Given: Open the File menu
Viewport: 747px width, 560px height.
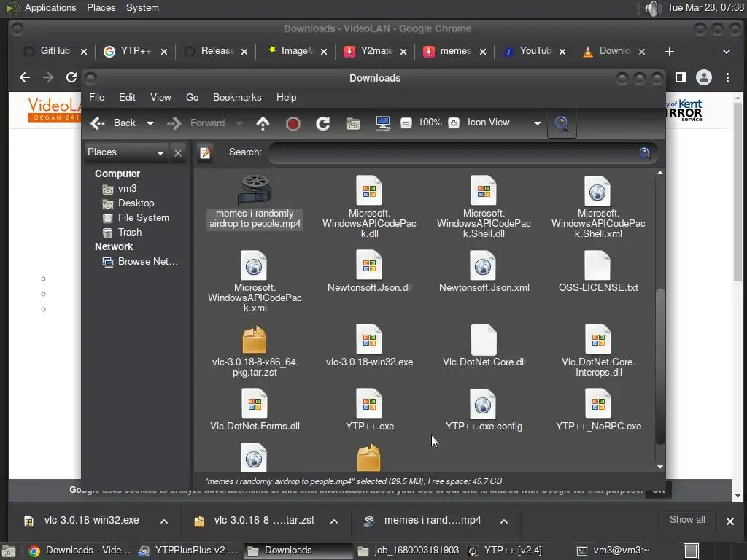Looking at the screenshot, I should (97, 97).
